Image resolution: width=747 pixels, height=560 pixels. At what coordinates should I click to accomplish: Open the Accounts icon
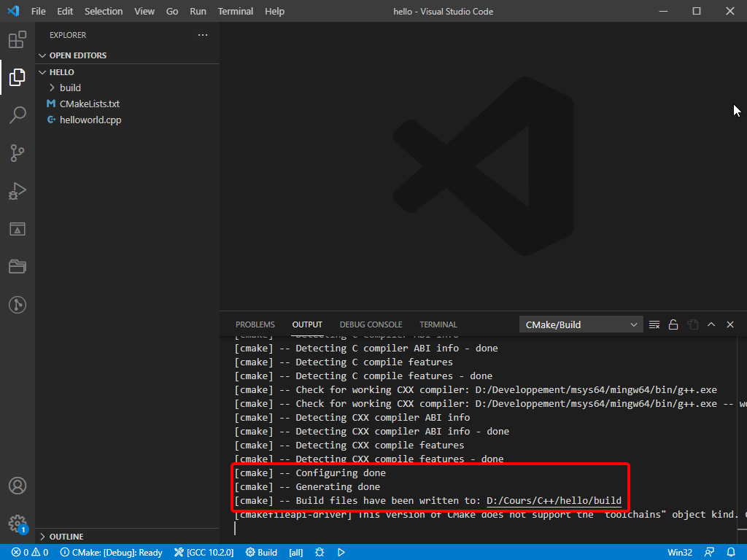coord(18,486)
